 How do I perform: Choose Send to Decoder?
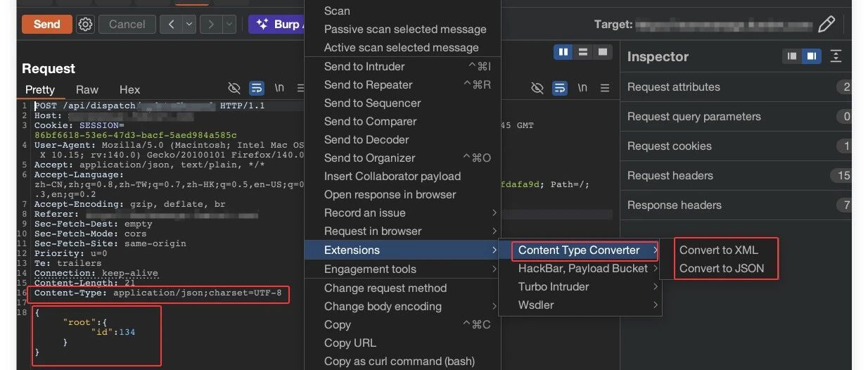point(402,139)
